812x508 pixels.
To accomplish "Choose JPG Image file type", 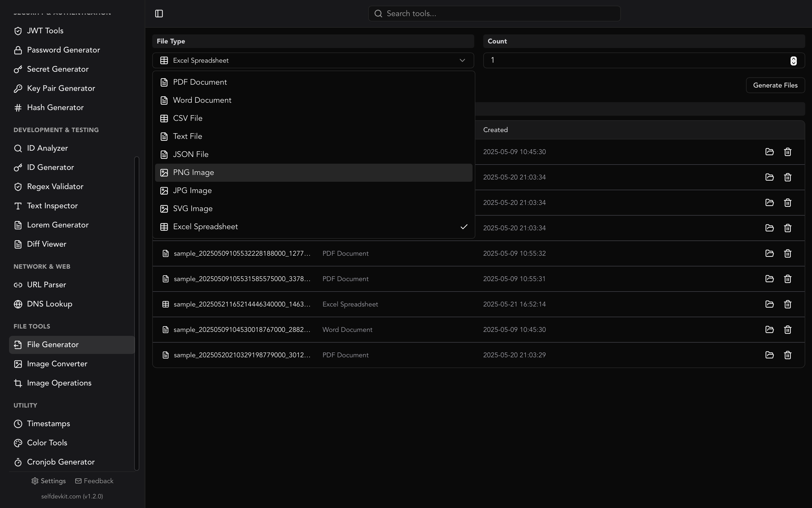I will click(x=314, y=191).
